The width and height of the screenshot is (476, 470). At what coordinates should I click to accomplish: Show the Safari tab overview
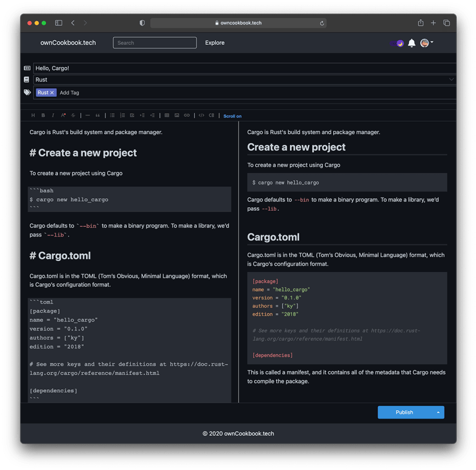[446, 23]
